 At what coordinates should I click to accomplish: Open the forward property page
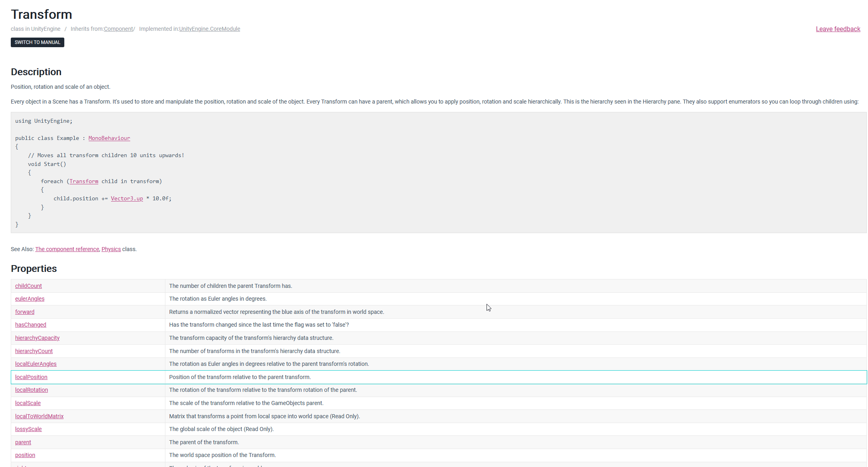click(25, 312)
